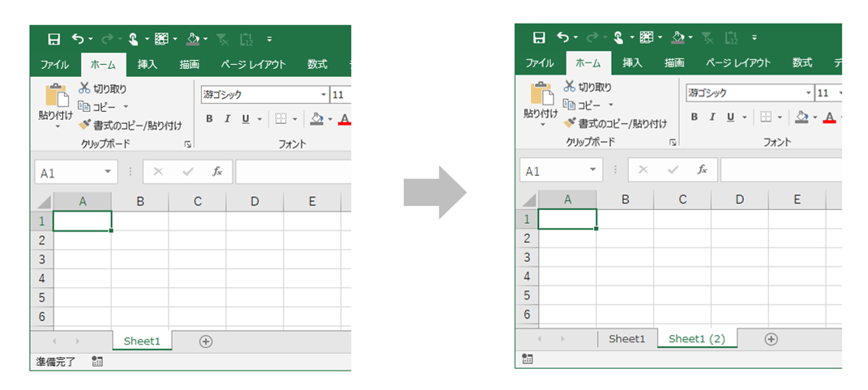This screenshot has height=390, width=868.
Task: Click macro record icon next to 準備完了
Action: [97, 362]
